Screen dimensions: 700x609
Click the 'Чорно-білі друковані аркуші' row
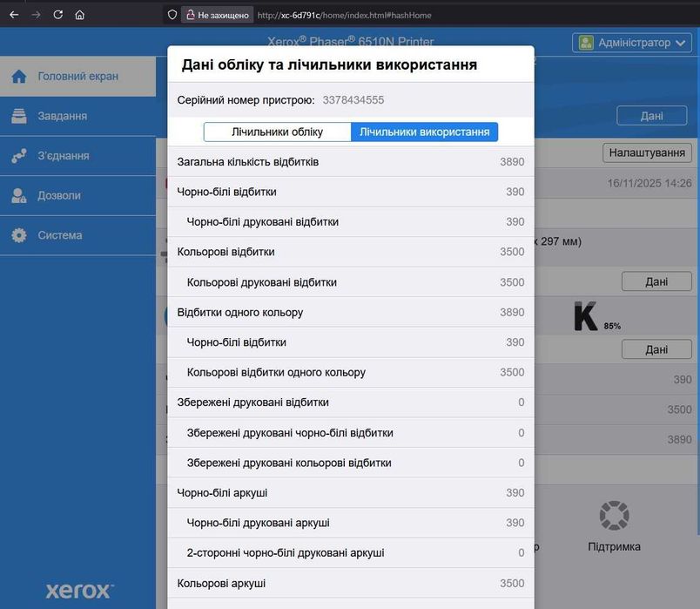(351, 523)
